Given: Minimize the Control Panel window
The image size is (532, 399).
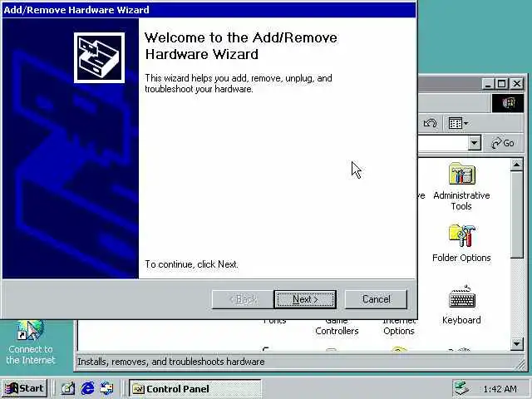Looking at the screenshot, I should click(x=488, y=83).
